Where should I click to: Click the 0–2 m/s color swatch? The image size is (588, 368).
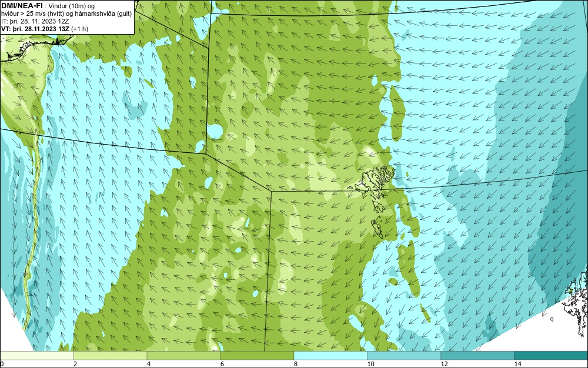(x=36, y=356)
